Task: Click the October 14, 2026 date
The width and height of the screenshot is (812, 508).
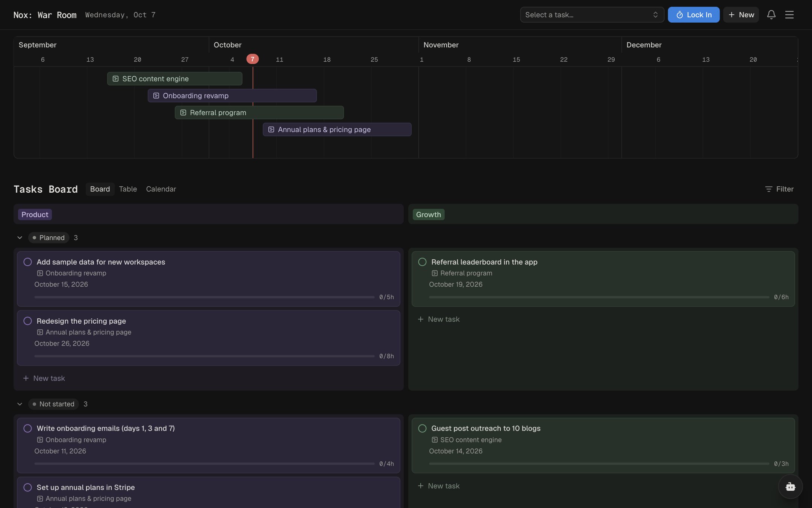Action: (456, 451)
